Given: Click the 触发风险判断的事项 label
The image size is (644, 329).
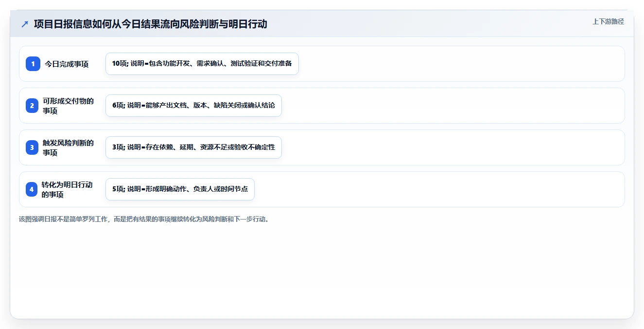Looking at the screenshot, I should click(x=68, y=147).
